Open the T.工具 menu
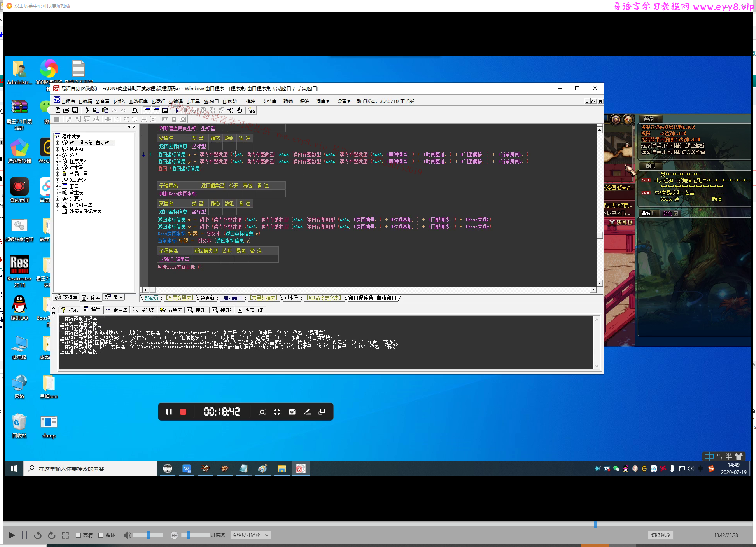Viewport: 756px width, 547px height. (193, 101)
